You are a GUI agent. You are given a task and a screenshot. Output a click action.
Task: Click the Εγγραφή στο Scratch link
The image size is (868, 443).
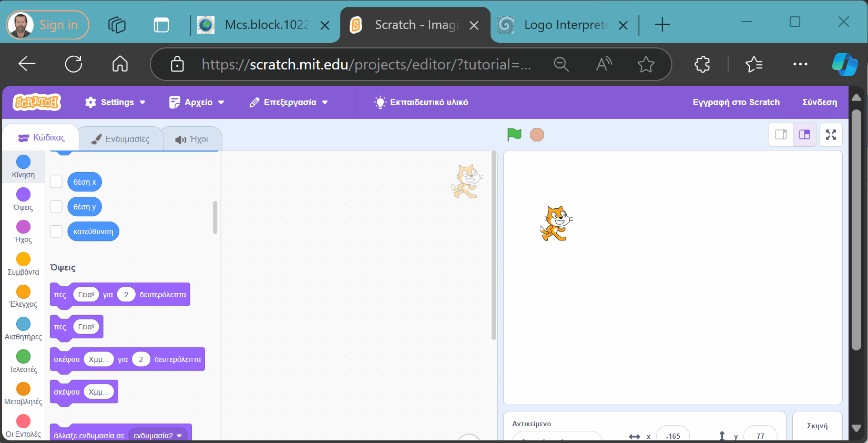(736, 102)
